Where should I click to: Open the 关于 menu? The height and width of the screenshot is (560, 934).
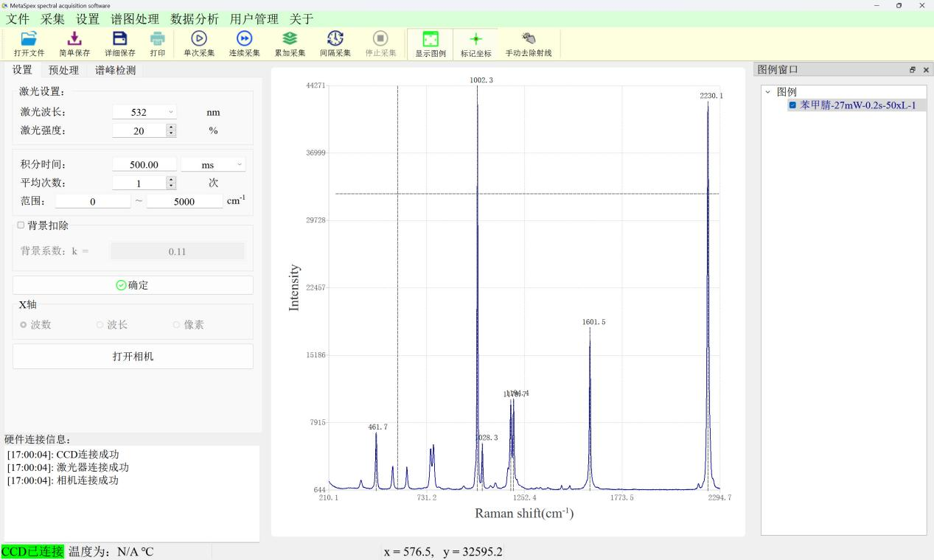click(302, 19)
